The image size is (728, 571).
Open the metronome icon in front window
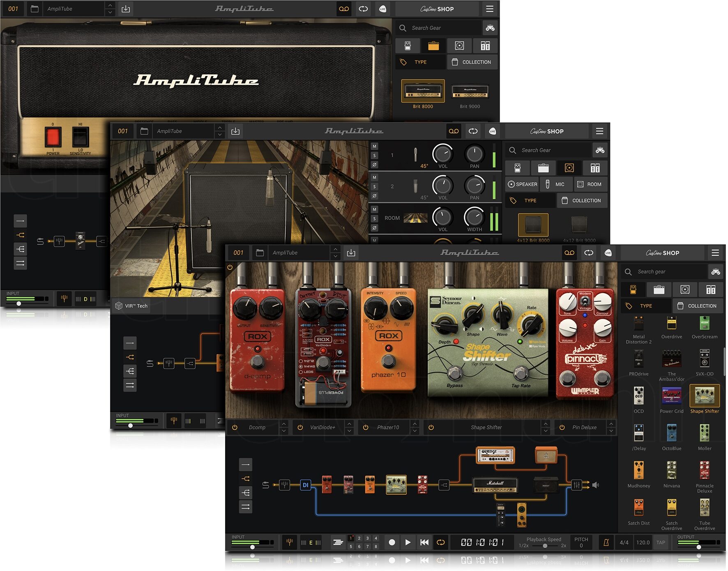(x=606, y=542)
